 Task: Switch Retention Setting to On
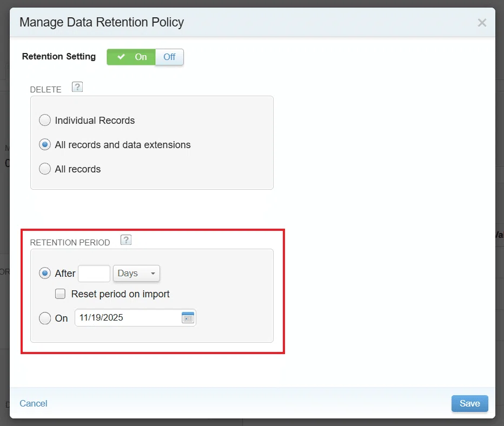coord(131,57)
